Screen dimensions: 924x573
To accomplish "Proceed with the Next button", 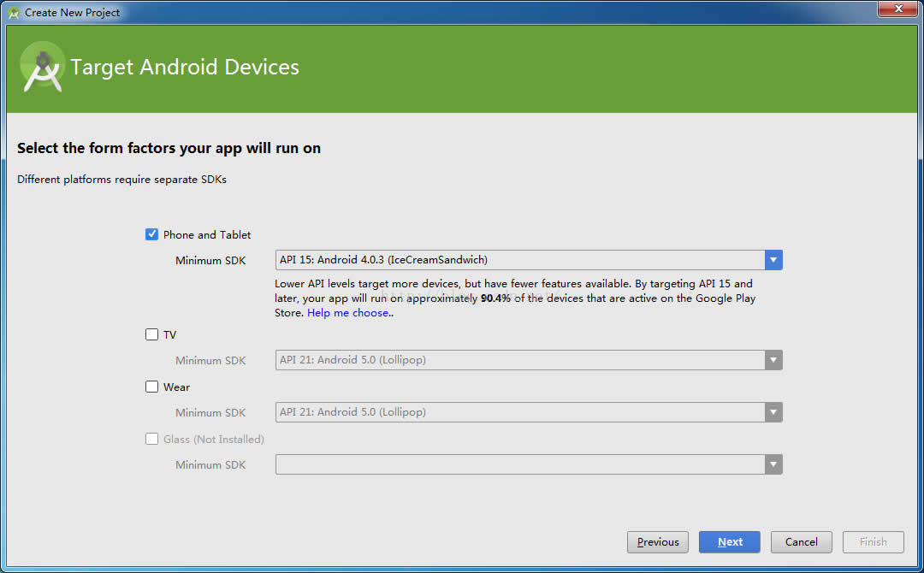I will pos(730,542).
